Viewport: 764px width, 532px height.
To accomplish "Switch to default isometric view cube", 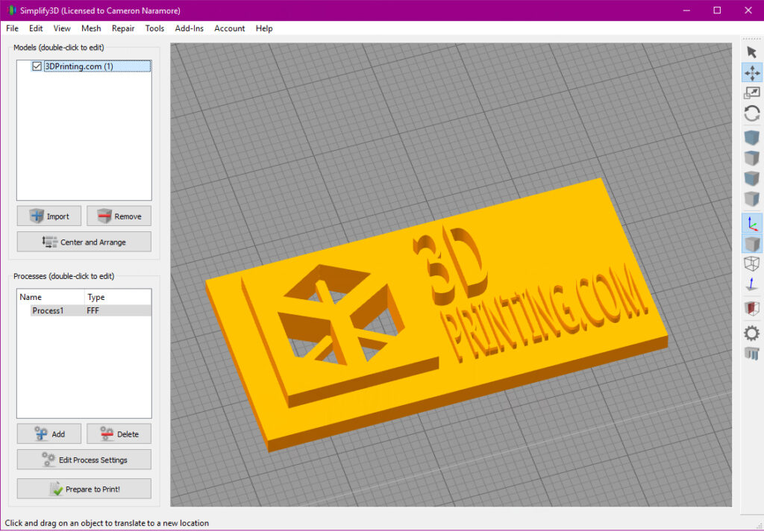I will click(752, 137).
